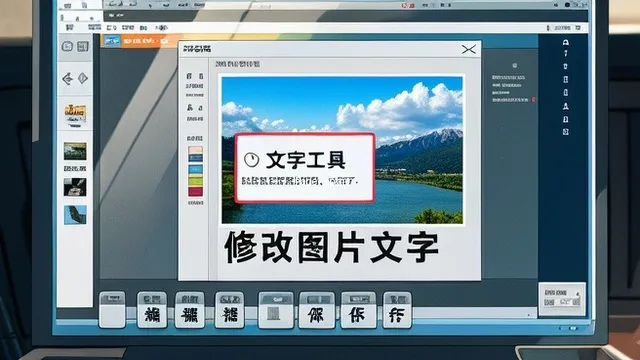Click the bell-shaped icon topping the dark right strip
The image size is (640, 360).
(566, 42)
